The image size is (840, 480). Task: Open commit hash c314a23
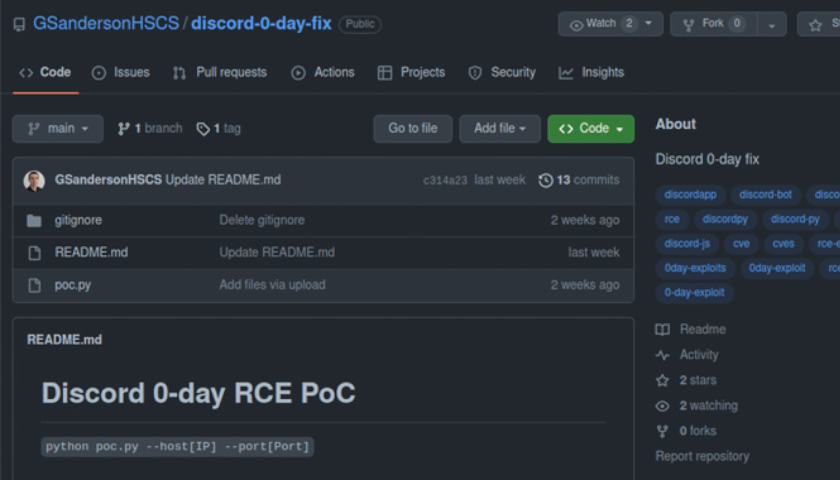pos(445,181)
